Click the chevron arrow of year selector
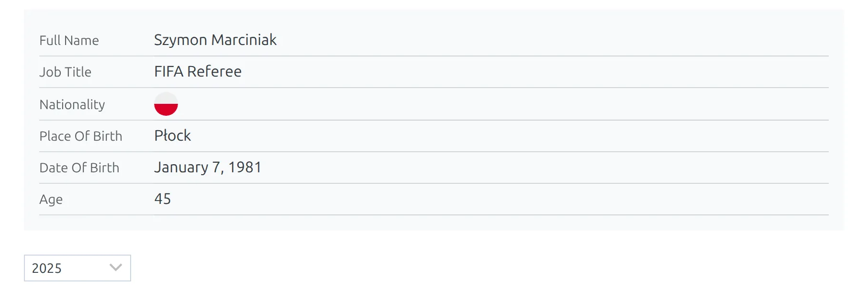This screenshot has width=868, height=291. pos(116,268)
